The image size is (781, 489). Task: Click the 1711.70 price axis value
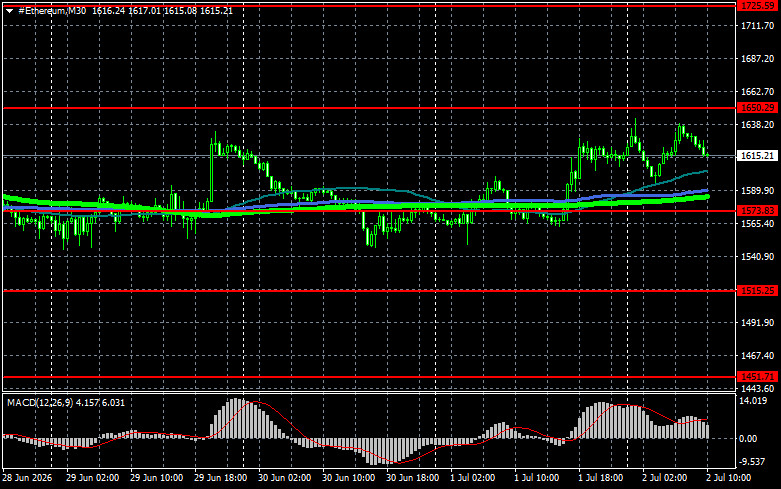coord(758,26)
